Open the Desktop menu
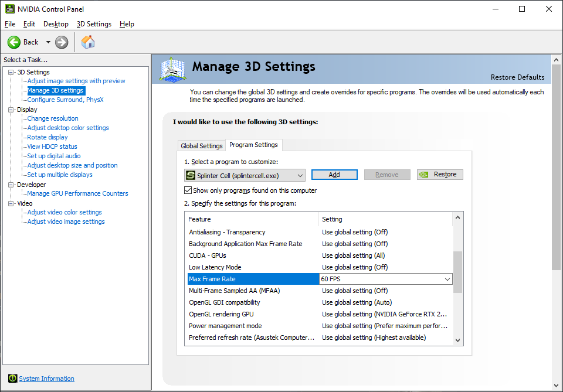Screen dimensions: 563x392 (x=56, y=24)
